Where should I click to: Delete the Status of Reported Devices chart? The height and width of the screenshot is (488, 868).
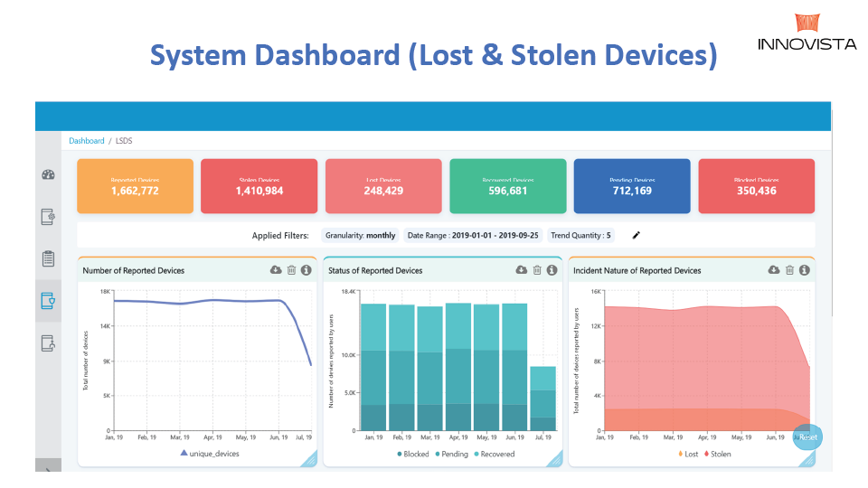point(537,270)
